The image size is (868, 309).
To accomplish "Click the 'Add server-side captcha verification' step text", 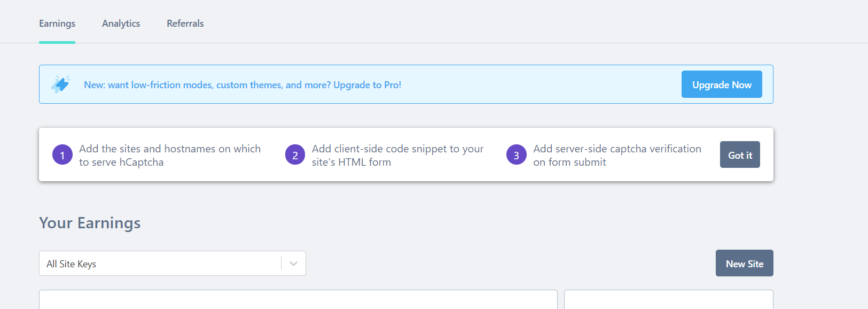I will coord(617,155).
